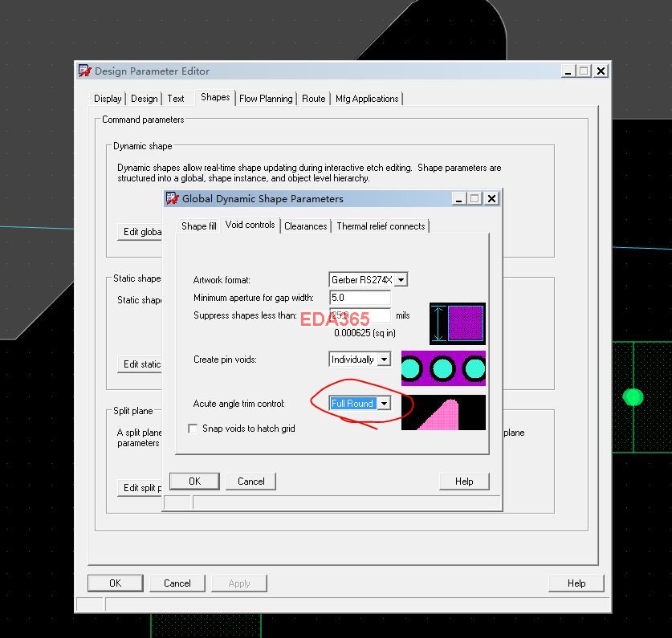The image size is (672, 638).
Task: Switch to the Display tab
Action: [x=108, y=99]
